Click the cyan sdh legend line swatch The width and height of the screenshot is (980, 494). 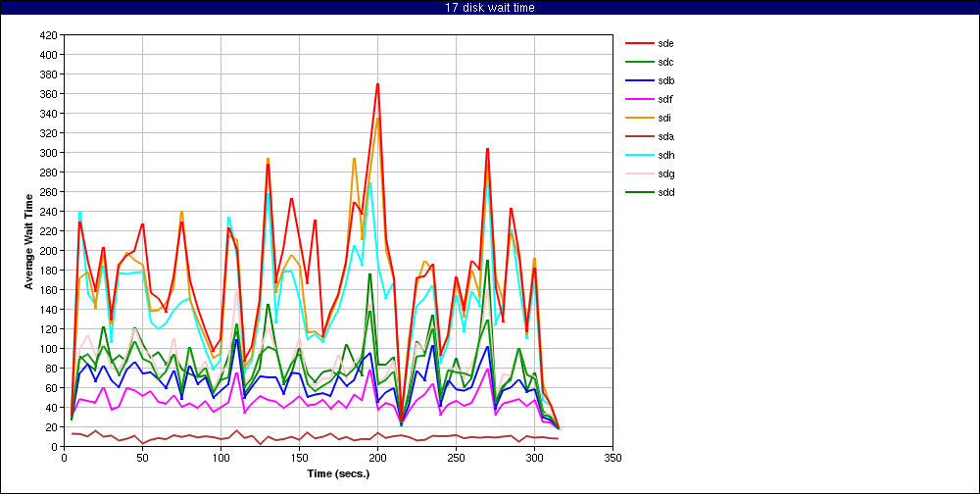(639, 155)
